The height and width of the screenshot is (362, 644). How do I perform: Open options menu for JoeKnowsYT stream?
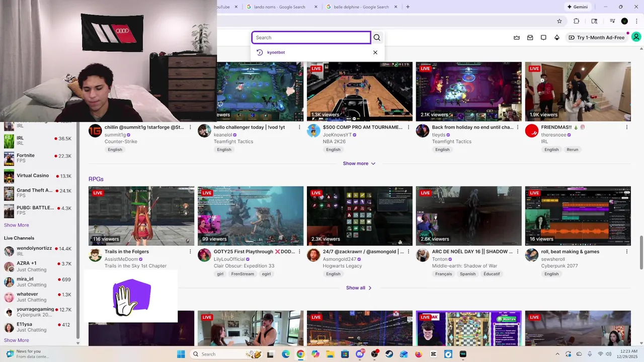coord(409,127)
